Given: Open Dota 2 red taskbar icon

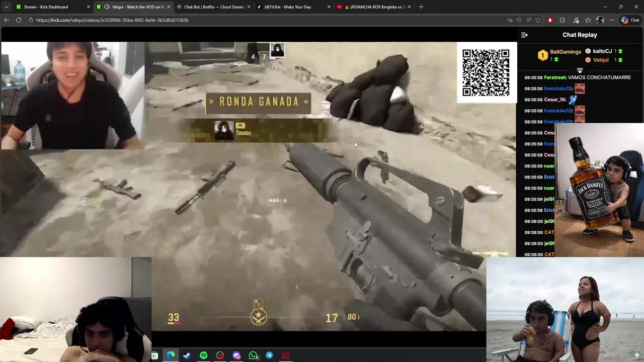Looking at the screenshot, I should (286, 355).
